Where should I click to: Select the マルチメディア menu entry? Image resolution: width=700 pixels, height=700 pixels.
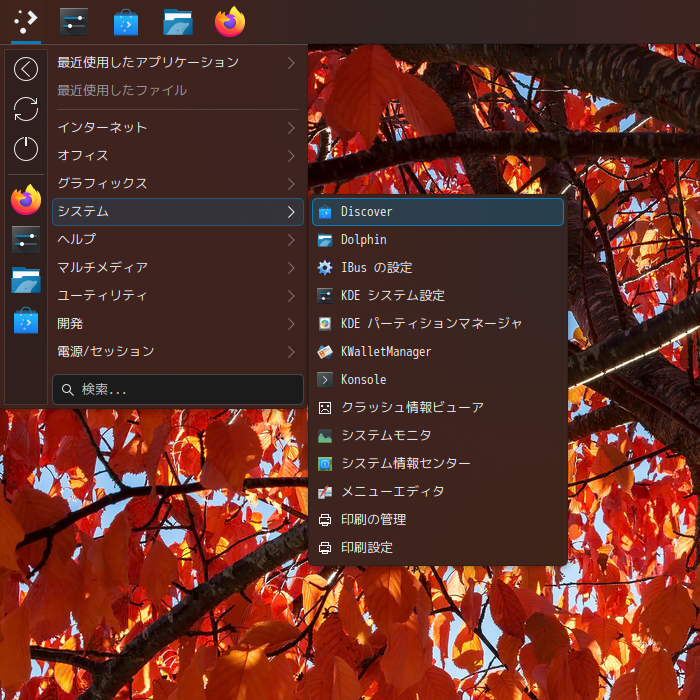click(x=178, y=268)
